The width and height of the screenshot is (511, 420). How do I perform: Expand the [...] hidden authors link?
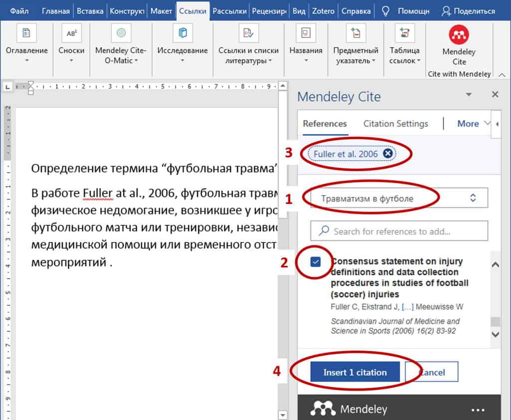point(408,307)
